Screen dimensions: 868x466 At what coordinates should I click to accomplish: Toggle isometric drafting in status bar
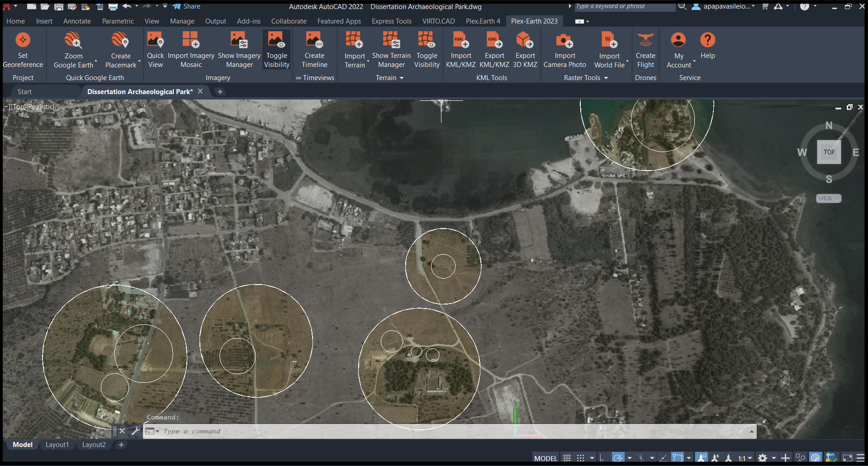[x=641, y=458]
